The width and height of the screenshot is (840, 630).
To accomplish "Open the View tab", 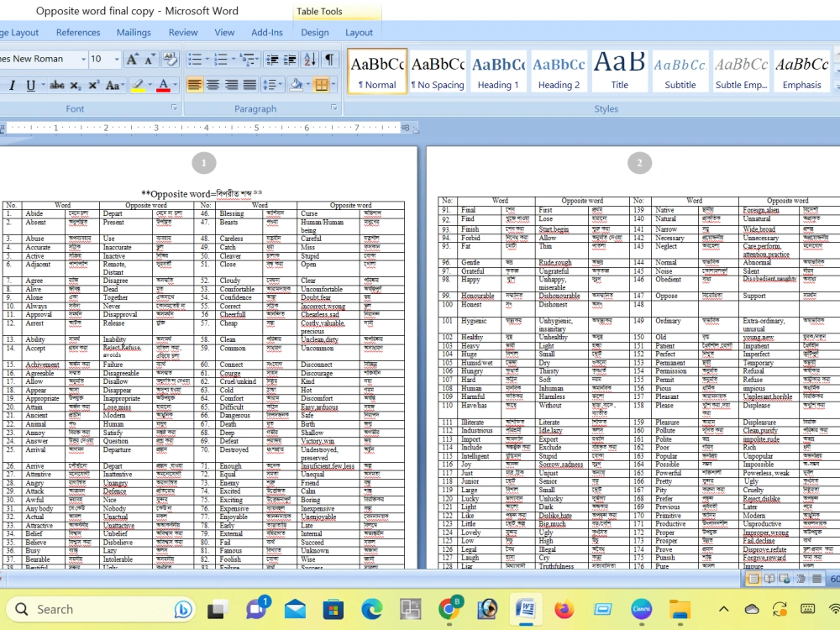I will coord(224,32).
